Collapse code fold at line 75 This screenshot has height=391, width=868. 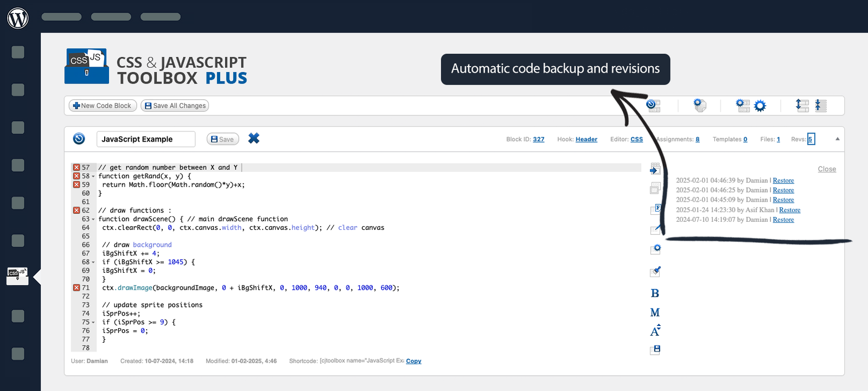pyautogui.click(x=93, y=322)
